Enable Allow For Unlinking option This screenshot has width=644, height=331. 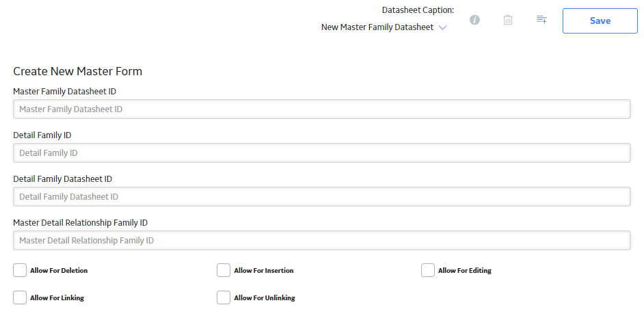tap(224, 297)
